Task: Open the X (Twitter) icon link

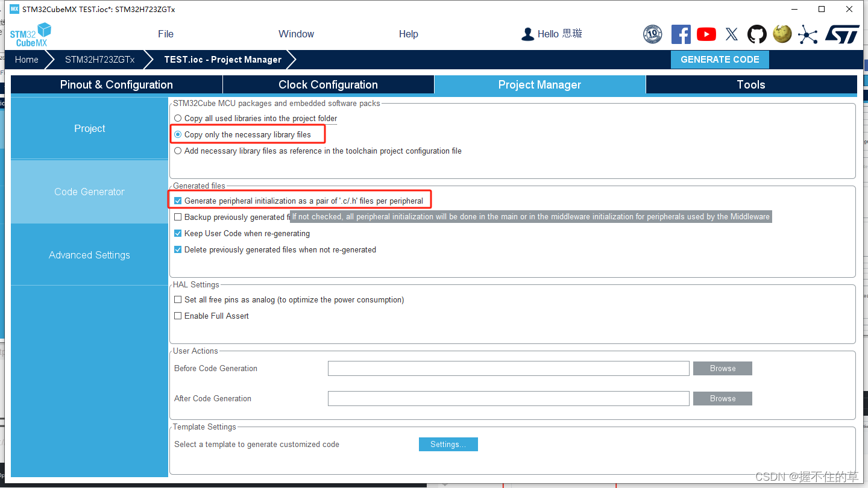Action: pyautogui.click(x=732, y=34)
